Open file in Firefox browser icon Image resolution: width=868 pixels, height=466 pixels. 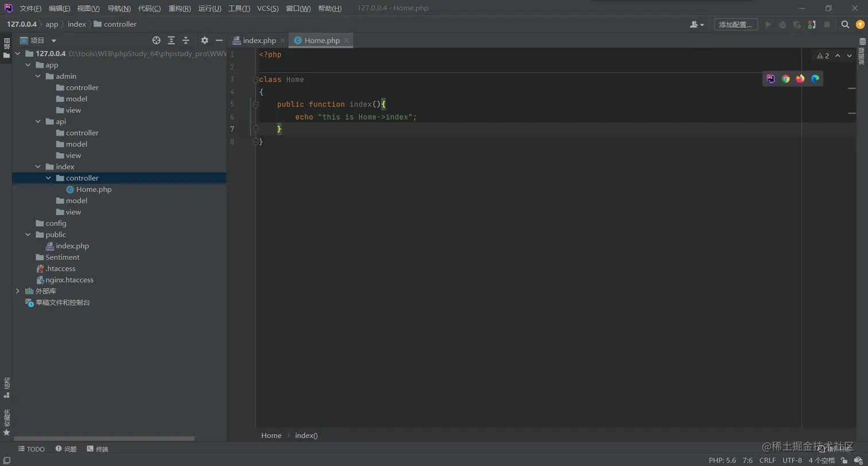pos(800,79)
